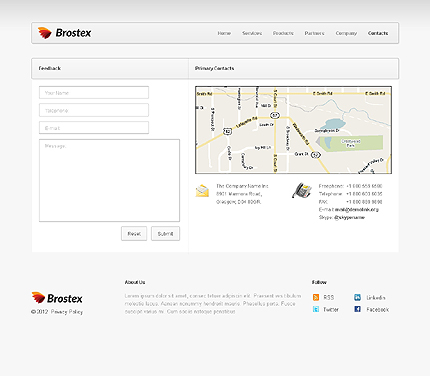The height and width of the screenshot is (376, 430).
Task: Open the Company menu item
Action: [346, 33]
